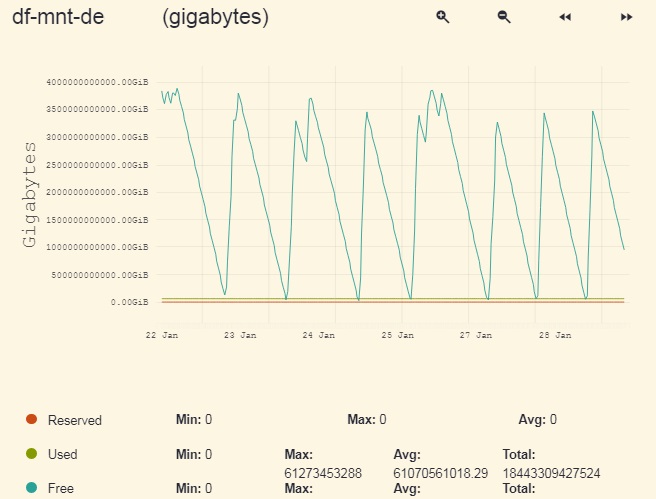
Task: Fast-forward the graph time range
Action: [x=626, y=17]
